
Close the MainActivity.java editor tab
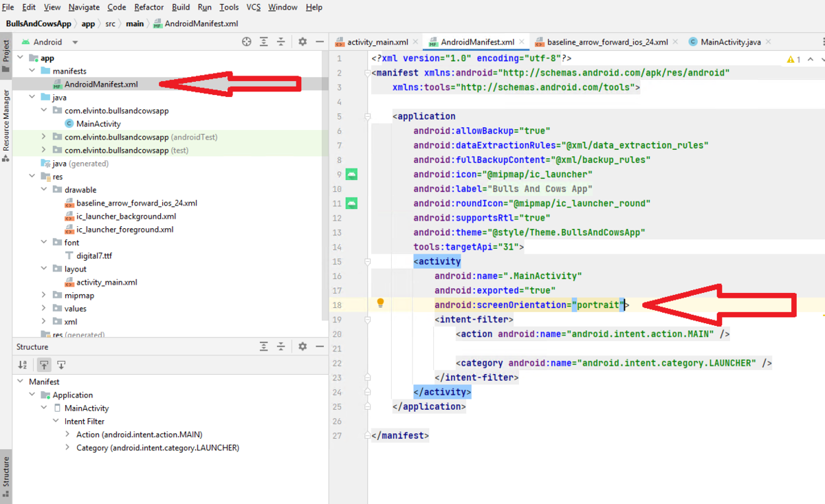(768, 42)
